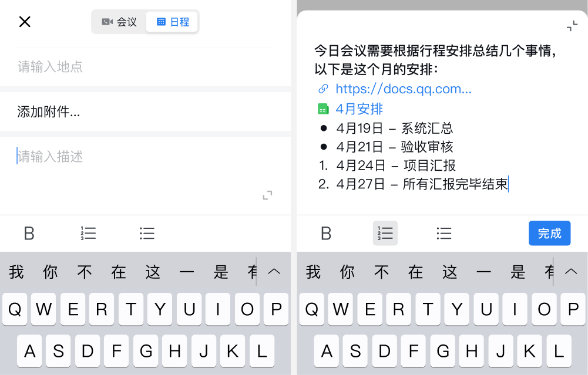
Task: Toggle off the active numbered list formatting
Action: coord(385,233)
